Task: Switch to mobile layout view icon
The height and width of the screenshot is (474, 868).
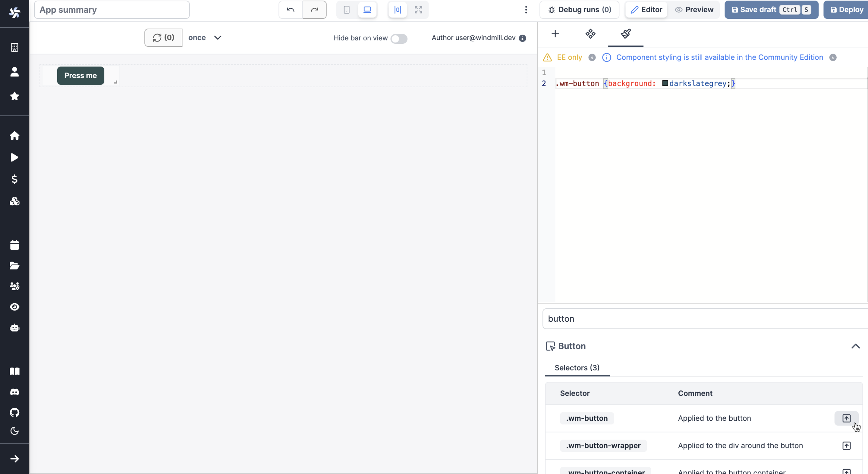Action: coord(346,10)
